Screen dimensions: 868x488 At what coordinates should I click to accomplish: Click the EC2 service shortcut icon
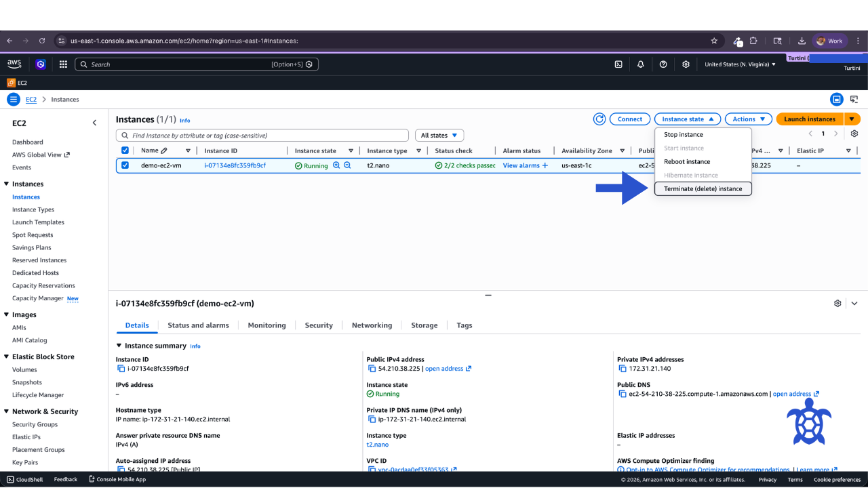(x=11, y=83)
